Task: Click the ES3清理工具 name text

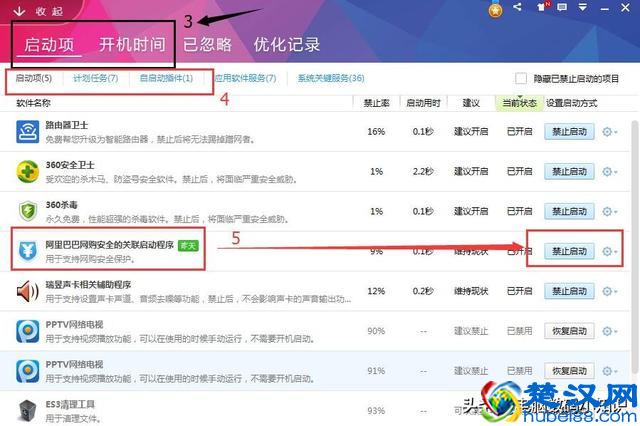Action: click(x=70, y=404)
